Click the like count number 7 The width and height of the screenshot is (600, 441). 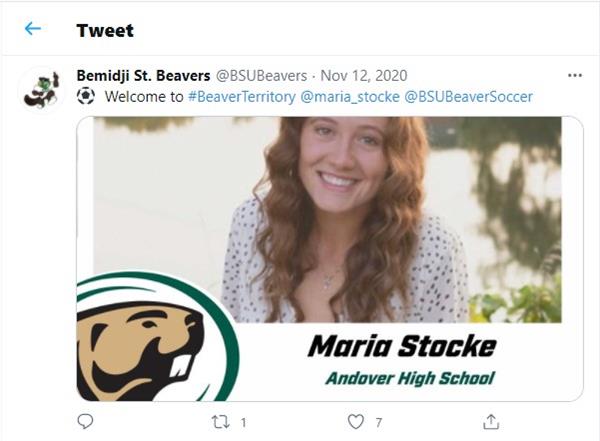pos(379,423)
